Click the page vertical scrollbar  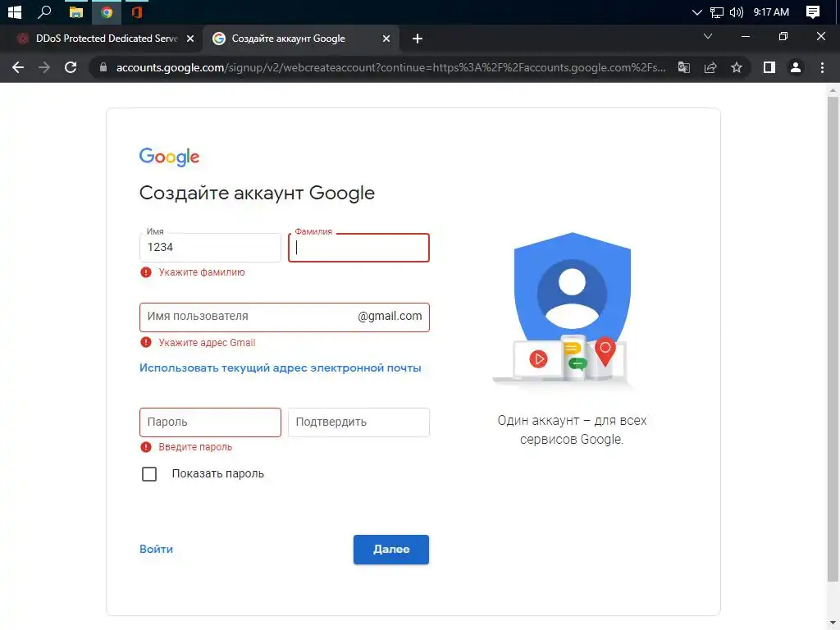coord(833,337)
